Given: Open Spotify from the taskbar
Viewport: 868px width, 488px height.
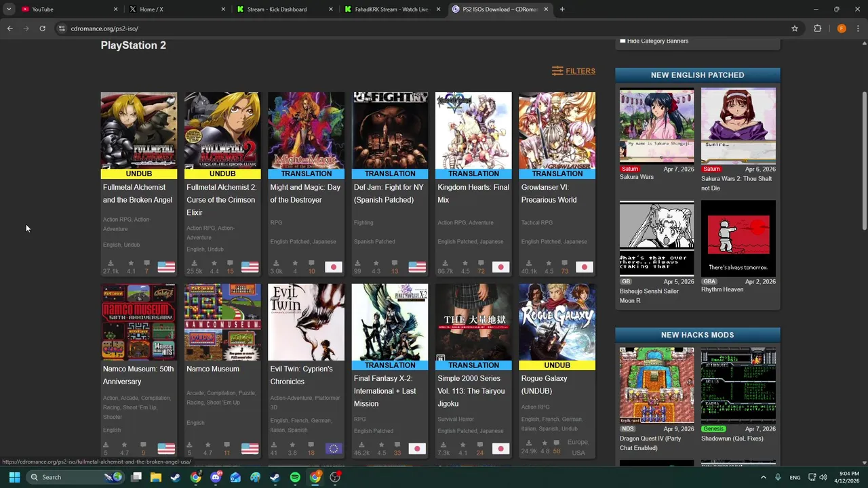Looking at the screenshot, I should coord(295,477).
